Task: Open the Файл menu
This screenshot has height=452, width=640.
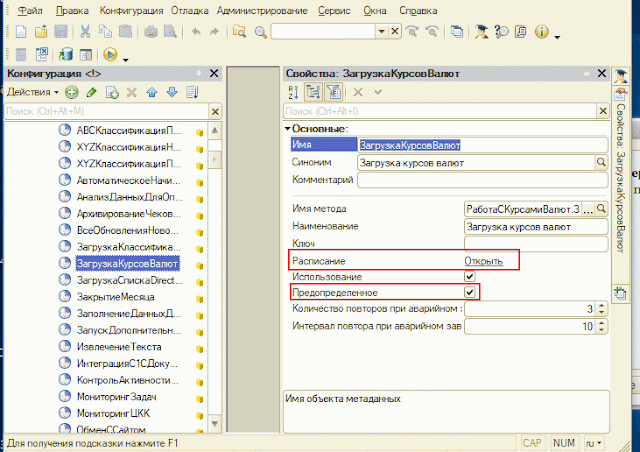Action: coord(30,11)
